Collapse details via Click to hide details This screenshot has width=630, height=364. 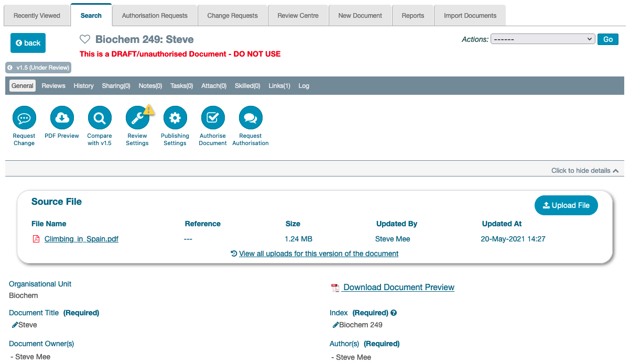[585, 171]
